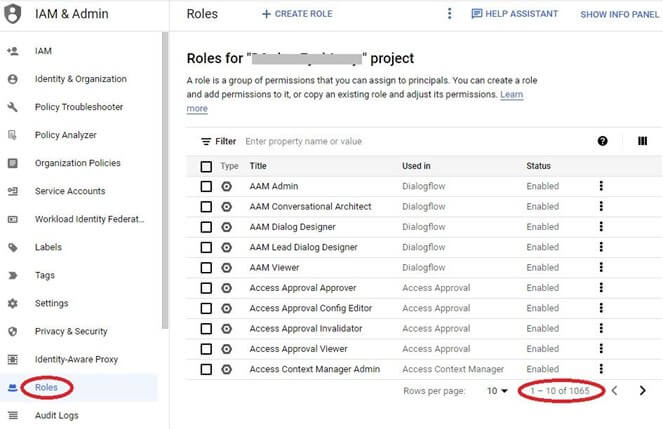
Task: Follow the Learn more link
Action: [512, 94]
